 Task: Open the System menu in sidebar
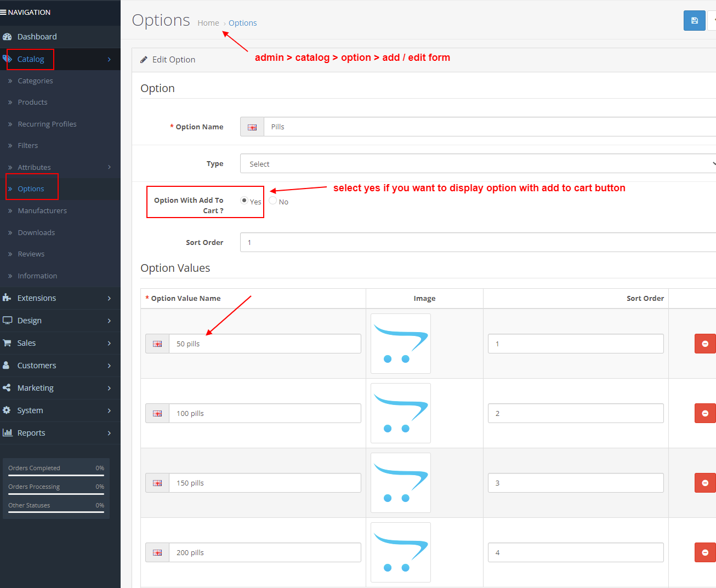tap(30, 410)
